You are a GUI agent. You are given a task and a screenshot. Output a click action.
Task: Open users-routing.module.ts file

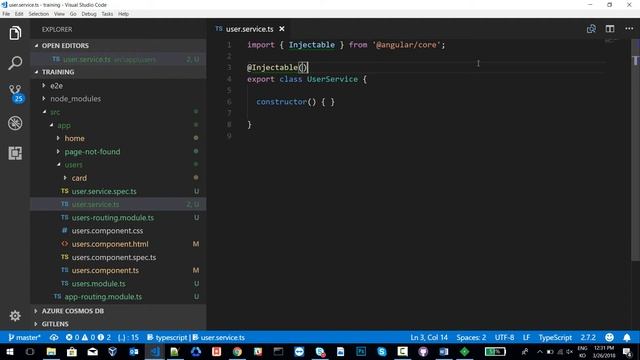[x=118, y=218]
